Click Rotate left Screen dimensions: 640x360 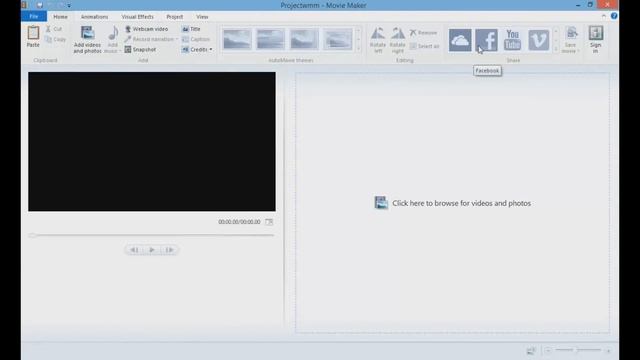pos(378,40)
